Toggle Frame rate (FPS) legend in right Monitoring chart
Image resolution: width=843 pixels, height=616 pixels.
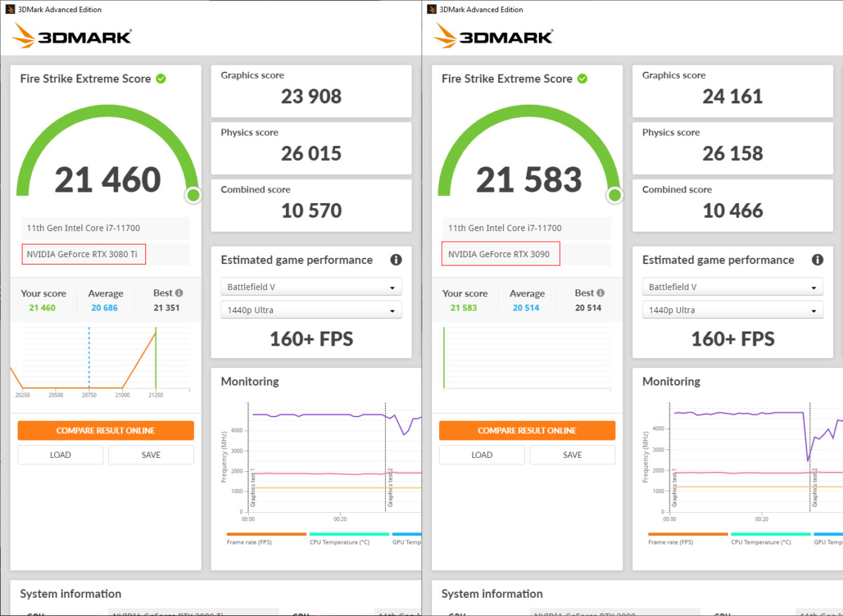point(688,538)
